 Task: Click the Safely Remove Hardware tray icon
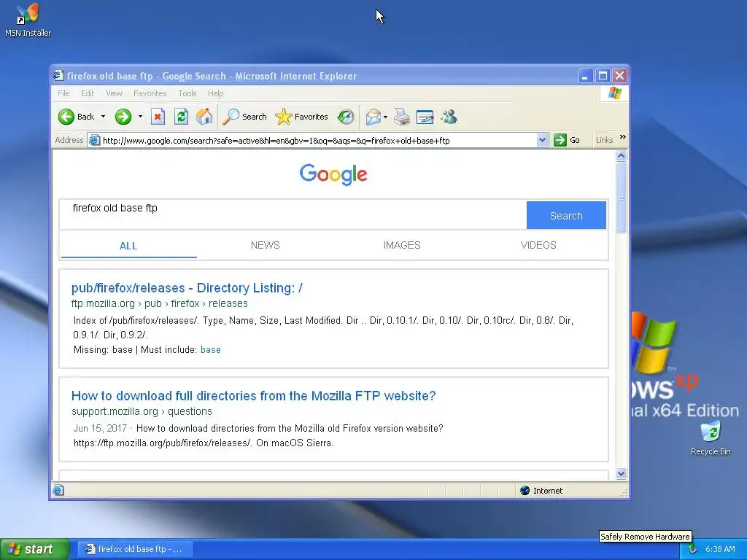[x=692, y=549]
